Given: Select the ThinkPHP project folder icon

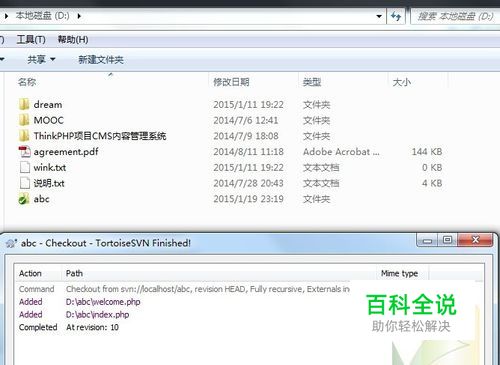Looking at the screenshot, I should tap(24, 136).
